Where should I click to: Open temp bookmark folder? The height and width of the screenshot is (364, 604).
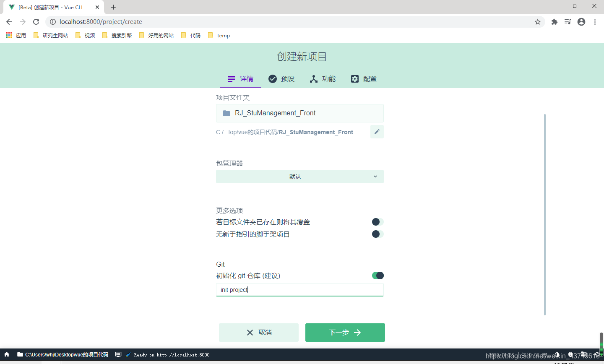coord(219,36)
